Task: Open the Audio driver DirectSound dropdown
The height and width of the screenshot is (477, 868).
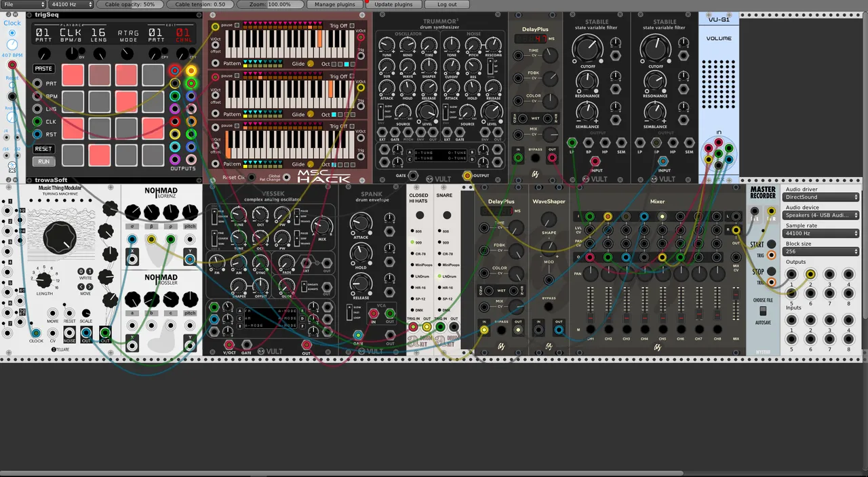Action: coord(821,197)
